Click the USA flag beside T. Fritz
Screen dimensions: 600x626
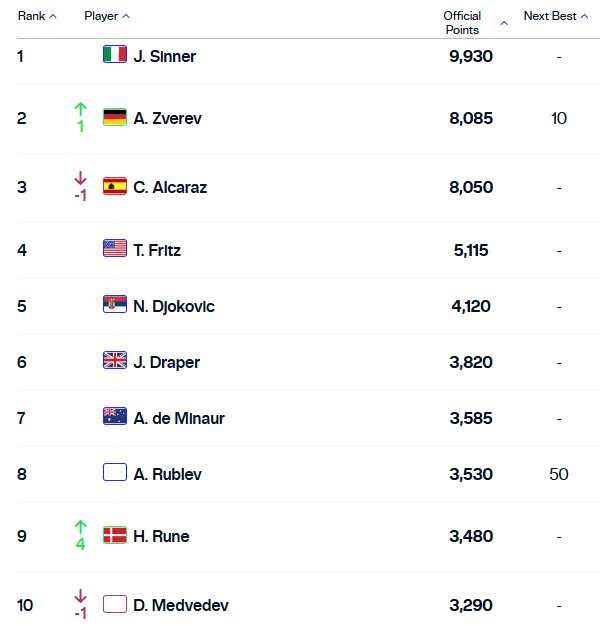click(114, 249)
